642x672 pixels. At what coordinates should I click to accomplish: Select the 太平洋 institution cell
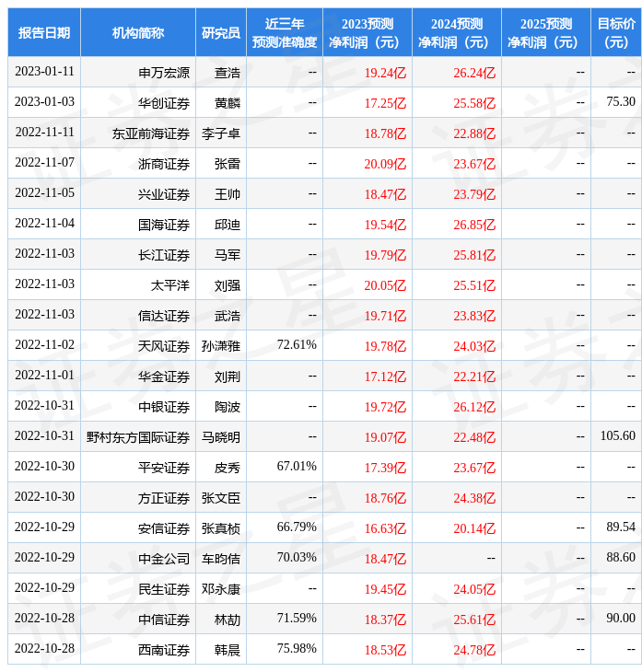[138, 284]
